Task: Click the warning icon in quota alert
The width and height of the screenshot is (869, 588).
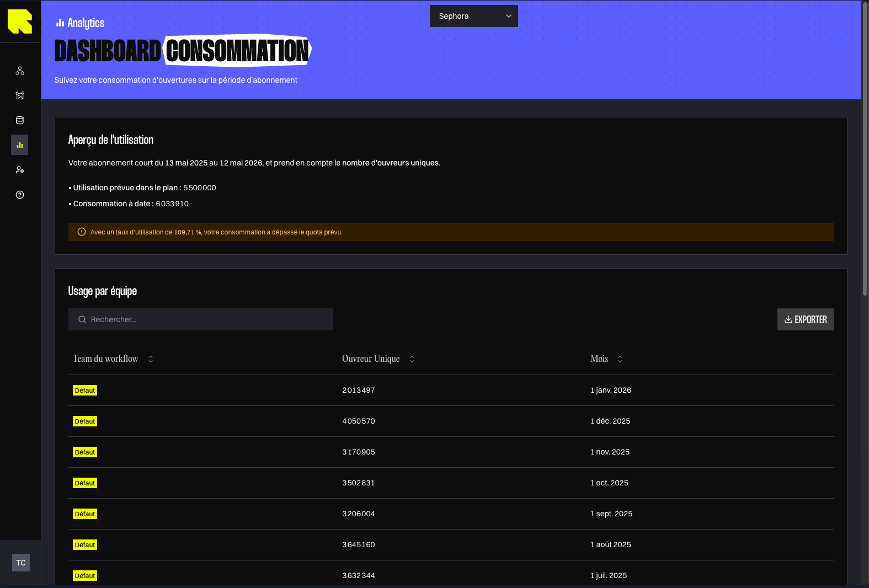Action: pyautogui.click(x=82, y=232)
